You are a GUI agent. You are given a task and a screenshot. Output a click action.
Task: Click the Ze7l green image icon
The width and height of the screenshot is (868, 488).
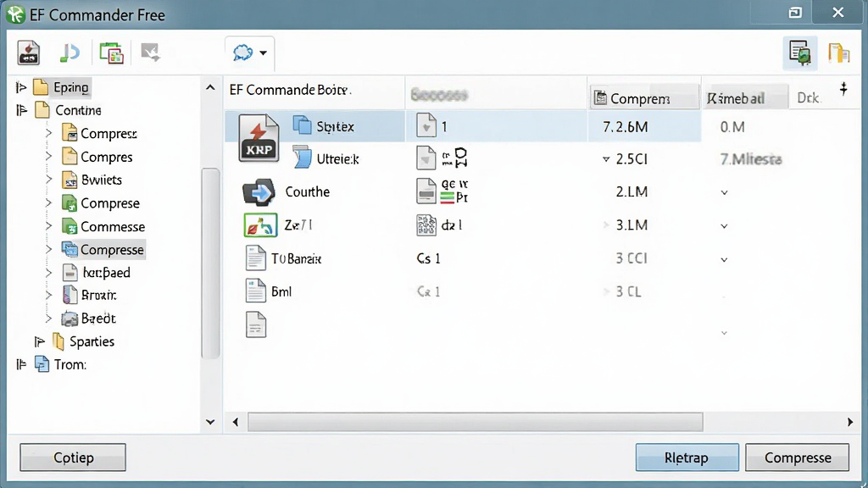coord(260,225)
